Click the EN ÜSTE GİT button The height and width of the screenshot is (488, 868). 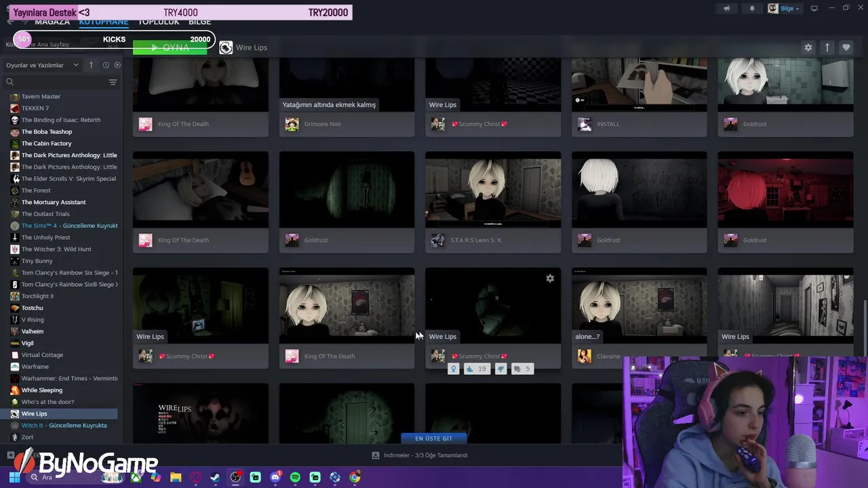coord(433,439)
